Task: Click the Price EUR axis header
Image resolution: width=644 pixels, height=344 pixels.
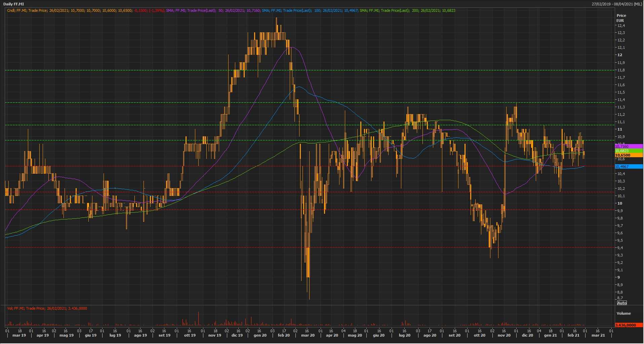Action: point(621,18)
